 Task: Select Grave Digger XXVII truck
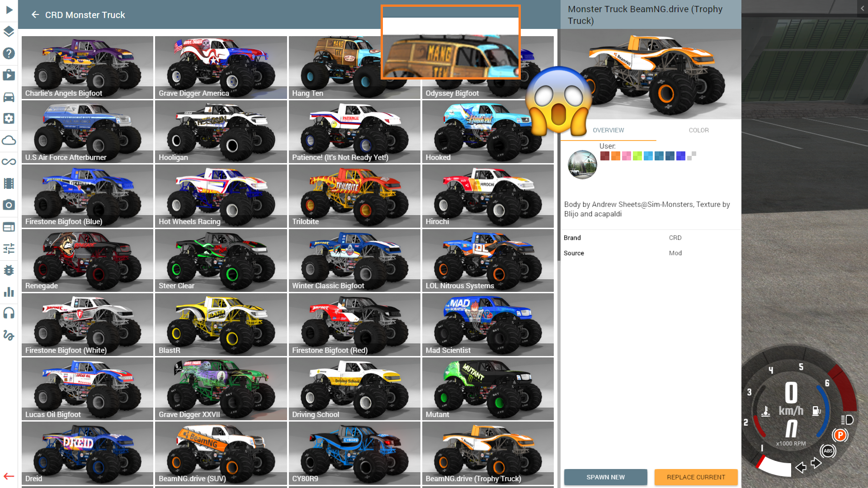pyautogui.click(x=221, y=389)
